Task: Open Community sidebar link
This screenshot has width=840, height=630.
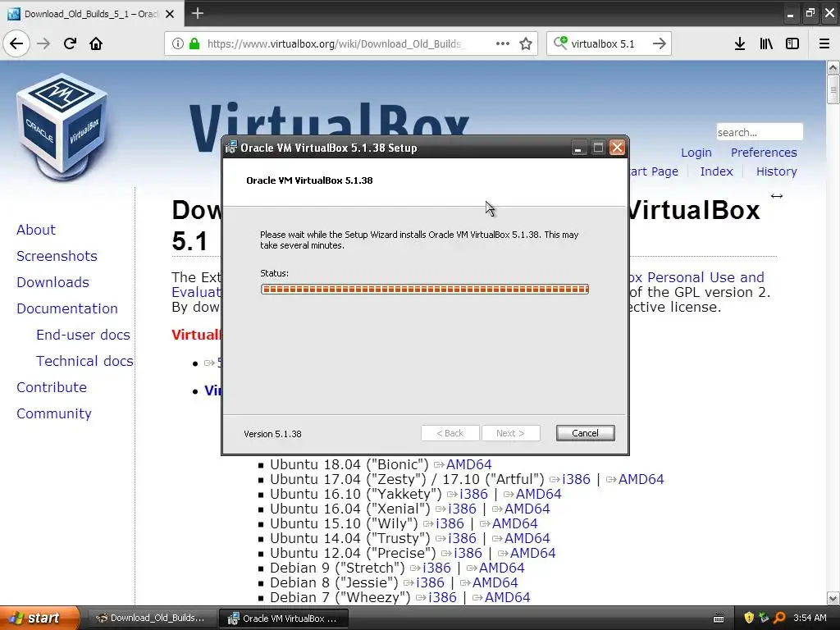Action: [x=53, y=413]
